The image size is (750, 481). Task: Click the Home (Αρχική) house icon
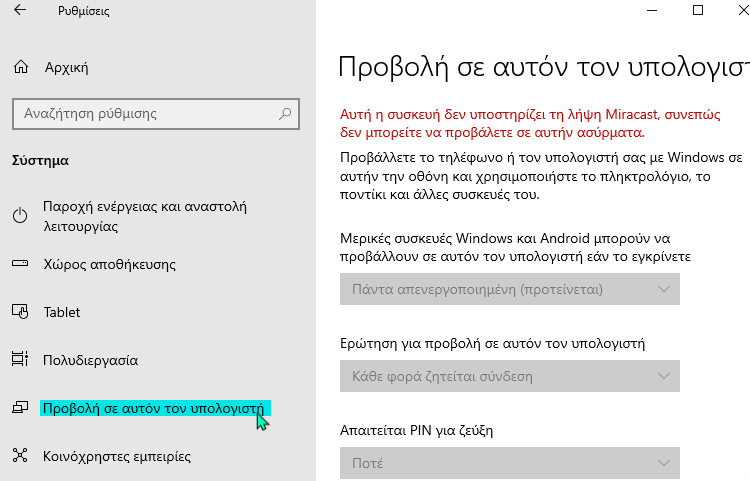coord(21,67)
